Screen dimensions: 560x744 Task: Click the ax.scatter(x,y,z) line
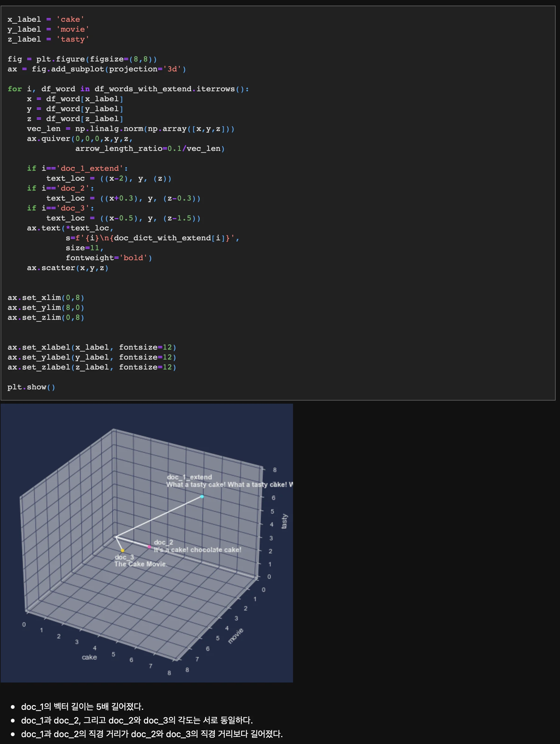point(68,268)
